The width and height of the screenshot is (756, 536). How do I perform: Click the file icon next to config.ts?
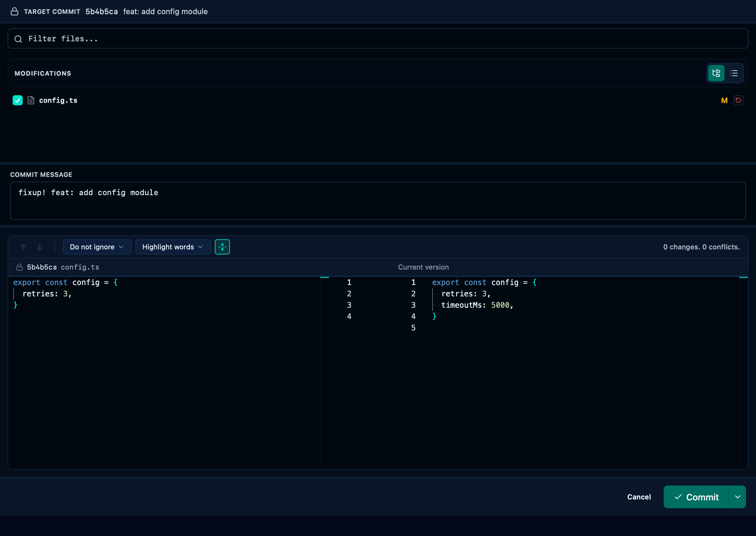[x=31, y=100]
